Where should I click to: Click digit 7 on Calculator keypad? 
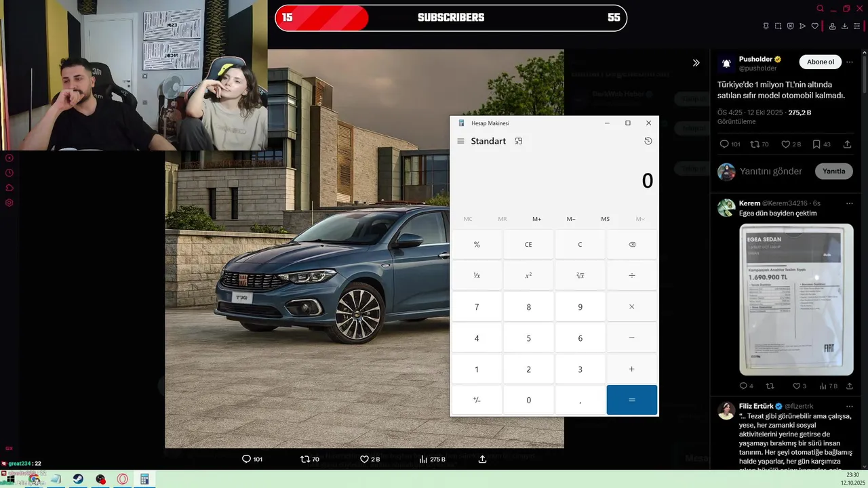pos(477,307)
